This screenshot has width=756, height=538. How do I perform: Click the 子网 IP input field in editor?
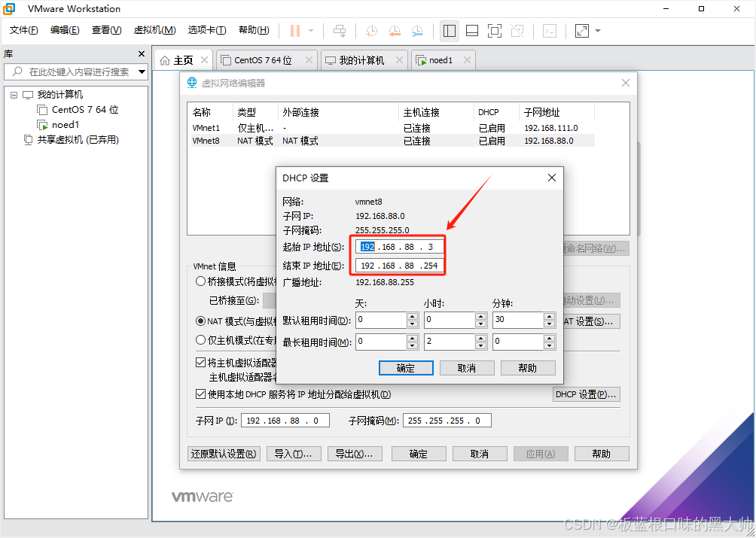point(285,421)
